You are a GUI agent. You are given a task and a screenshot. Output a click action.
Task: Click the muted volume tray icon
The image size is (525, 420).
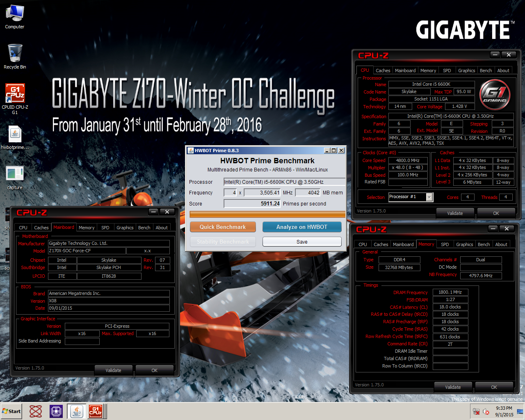486,411
